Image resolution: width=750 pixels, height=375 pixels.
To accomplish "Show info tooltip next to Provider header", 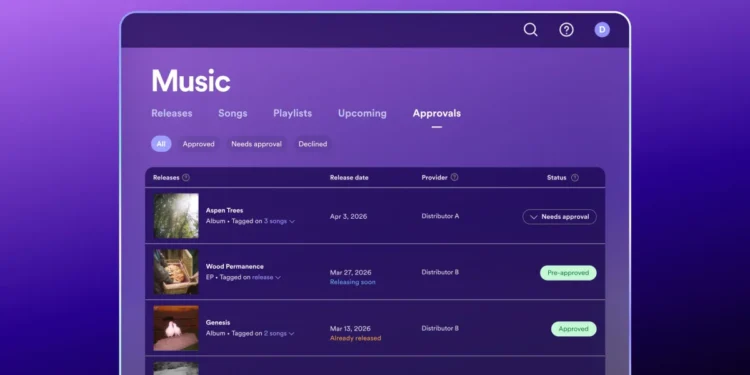I will pyautogui.click(x=454, y=177).
